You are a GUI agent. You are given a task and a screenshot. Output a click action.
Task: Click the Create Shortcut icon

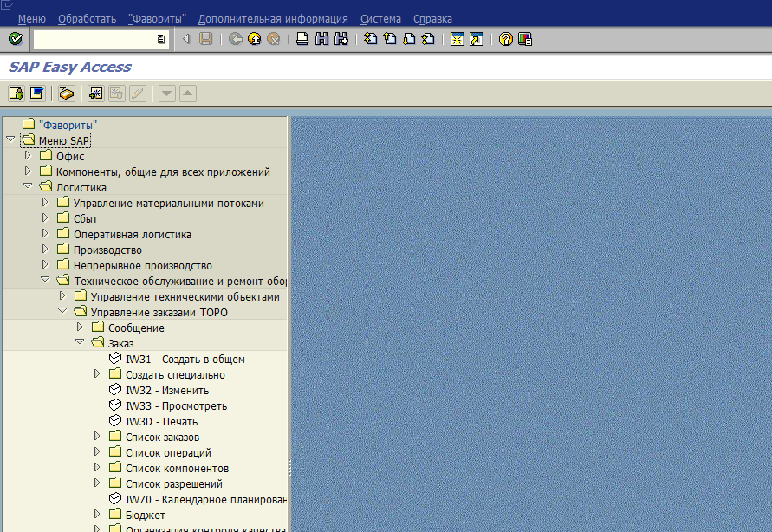pyautogui.click(x=476, y=39)
